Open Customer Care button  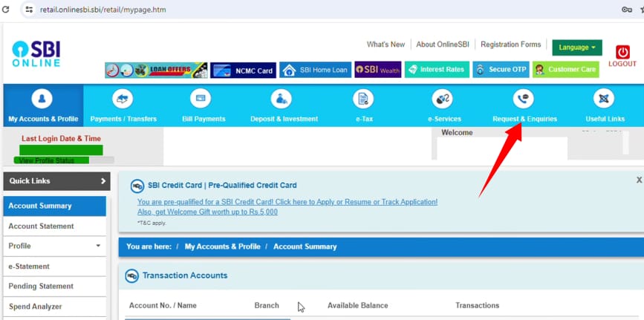click(566, 70)
